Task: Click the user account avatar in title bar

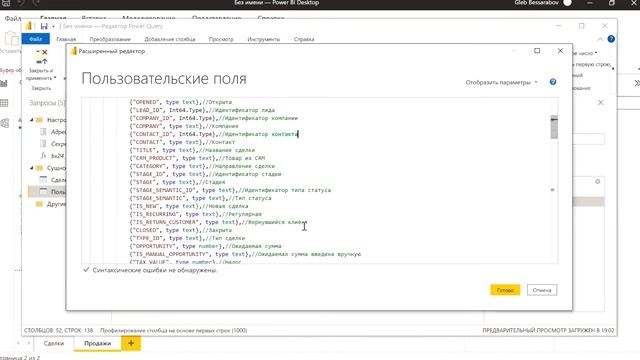Action: [567, 3]
